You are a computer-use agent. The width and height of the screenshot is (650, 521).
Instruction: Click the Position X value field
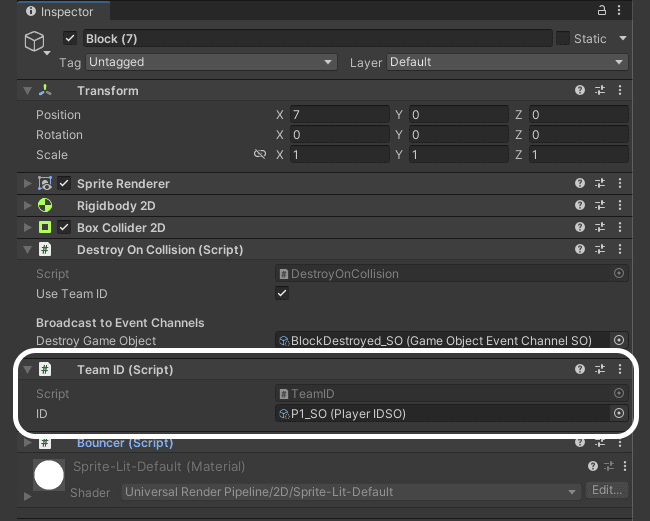[339, 115]
